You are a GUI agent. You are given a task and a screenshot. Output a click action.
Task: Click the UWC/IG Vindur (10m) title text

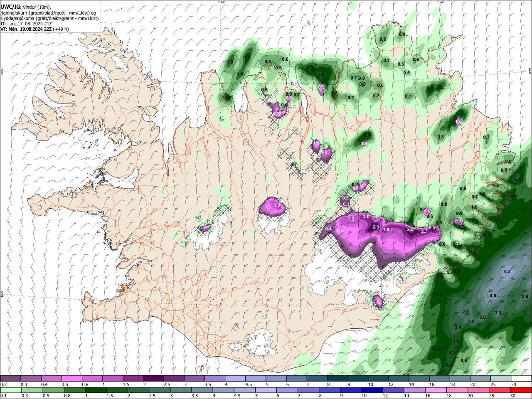(x=26, y=7)
